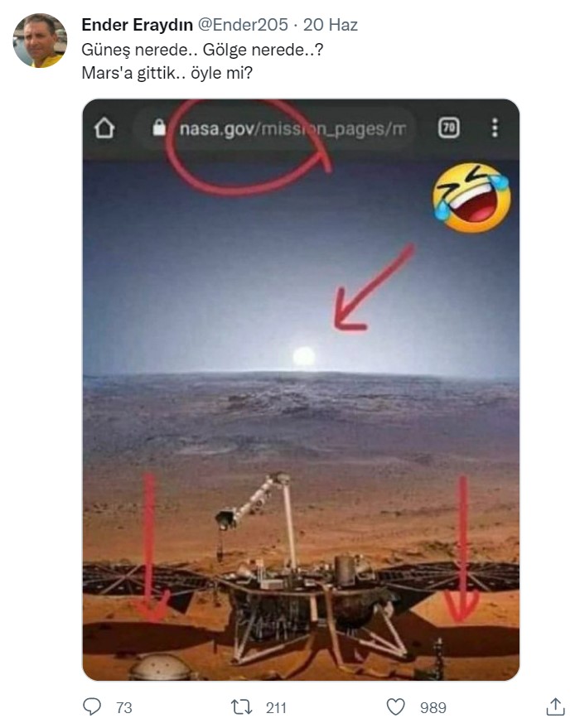Open Ender Eraydın's profile avatar photo
The height and width of the screenshot is (728, 580).
[40, 41]
